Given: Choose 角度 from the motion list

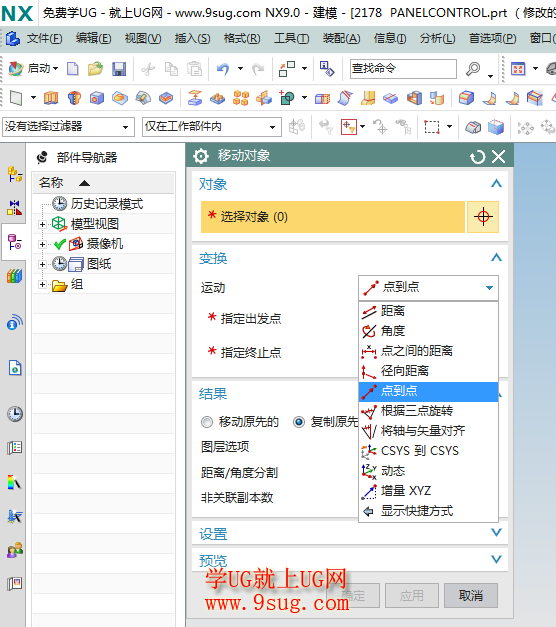Looking at the screenshot, I should (x=428, y=331).
